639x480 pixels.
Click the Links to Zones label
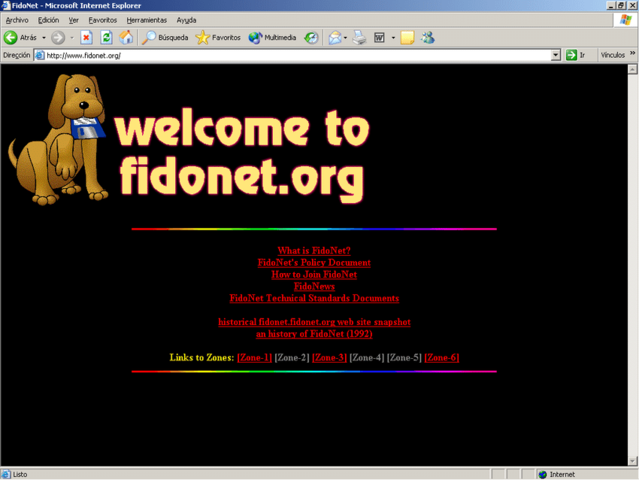[202, 357]
